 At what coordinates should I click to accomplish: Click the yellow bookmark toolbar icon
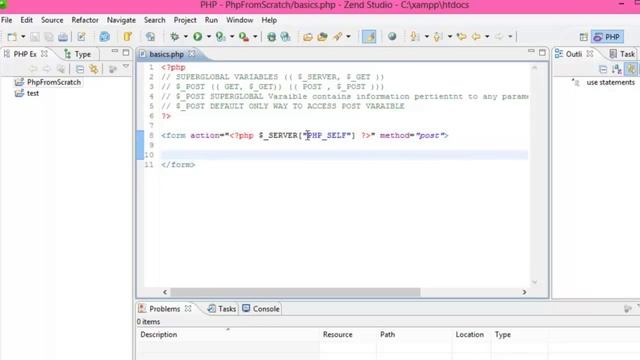pos(128,37)
